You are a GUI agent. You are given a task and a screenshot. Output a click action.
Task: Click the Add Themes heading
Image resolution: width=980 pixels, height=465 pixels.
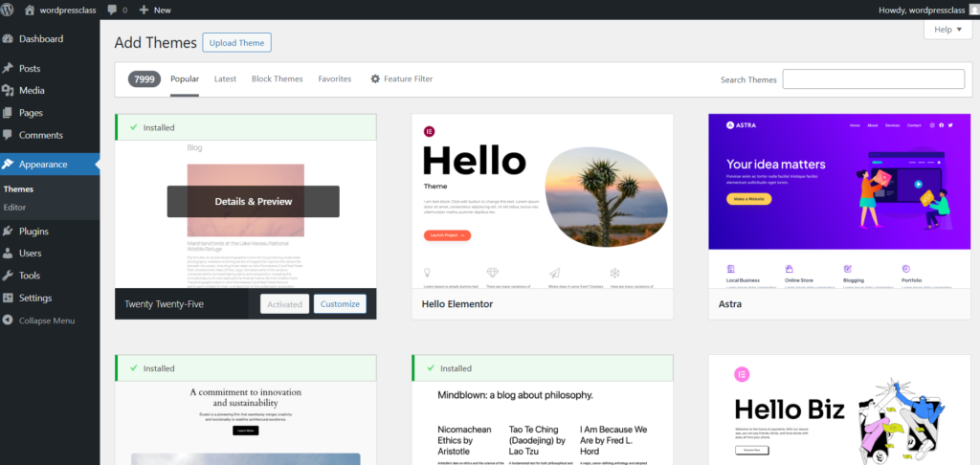[x=156, y=42]
